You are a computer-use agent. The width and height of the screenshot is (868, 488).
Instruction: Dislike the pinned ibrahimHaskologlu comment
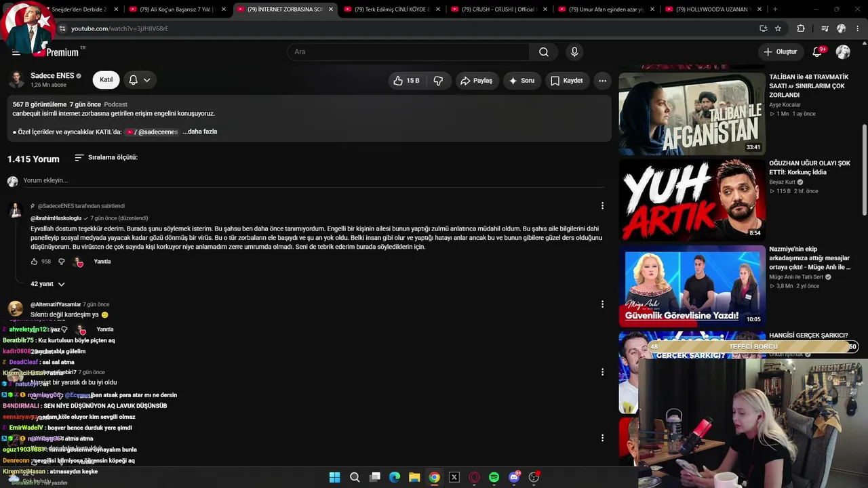click(61, 262)
